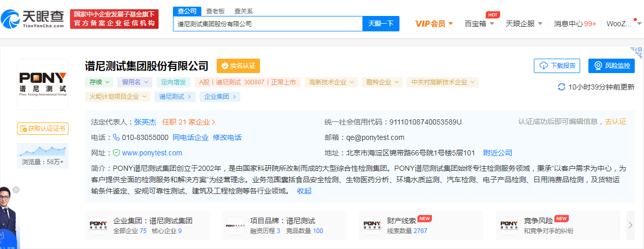The height and width of the screenshot is (249, 644).
Task: Open the VIP会员 dropdown menu
Action: pos(434,24)
